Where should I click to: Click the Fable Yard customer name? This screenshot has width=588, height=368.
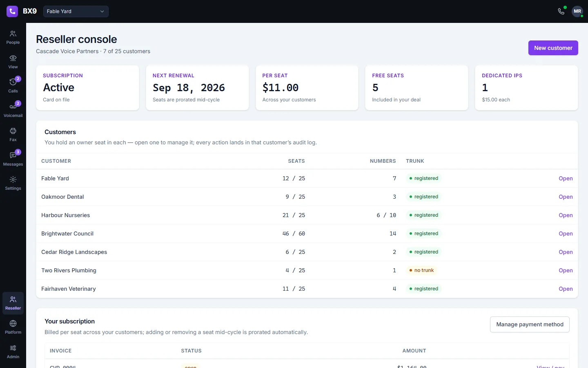click(x=55, y=178)
